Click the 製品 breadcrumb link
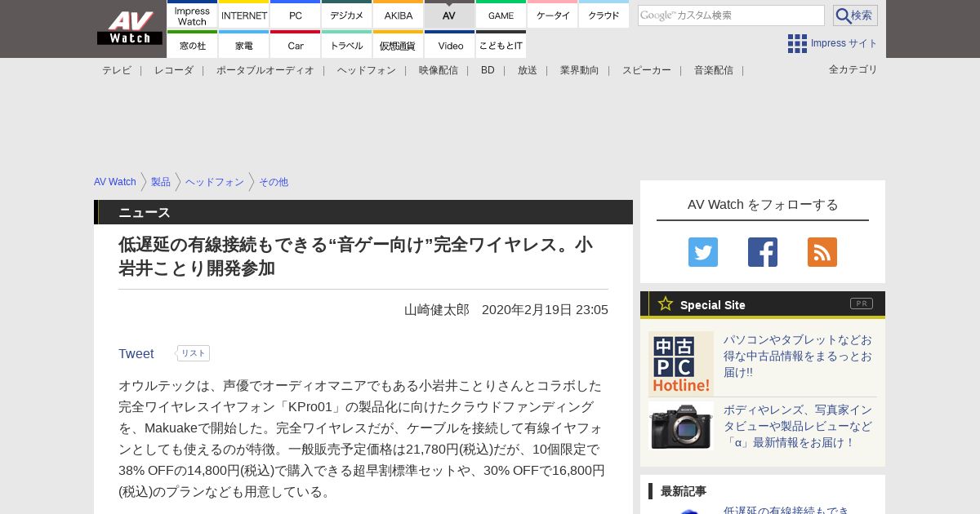The image size is (980, 514). coord(161,182)
